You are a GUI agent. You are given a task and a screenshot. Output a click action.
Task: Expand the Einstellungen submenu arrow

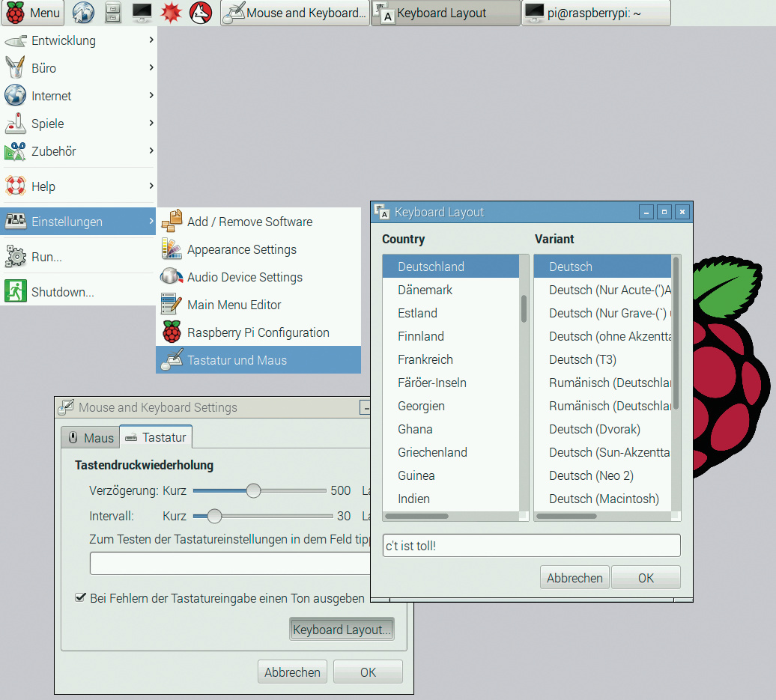tap(151, 221)
